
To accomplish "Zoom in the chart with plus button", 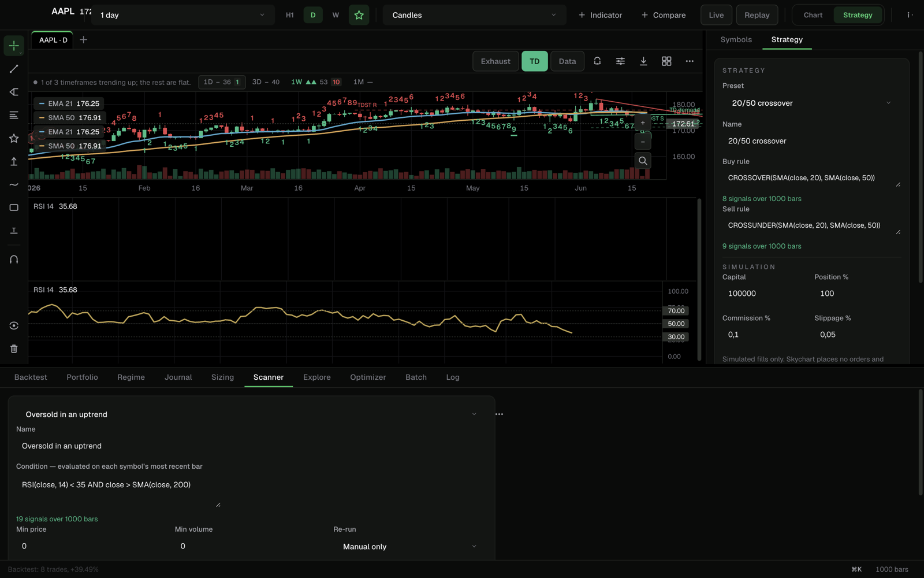I will pos(643,123).
